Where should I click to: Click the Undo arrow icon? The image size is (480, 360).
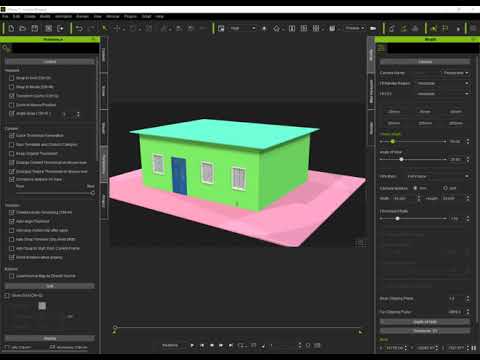[x=79, y=29]
